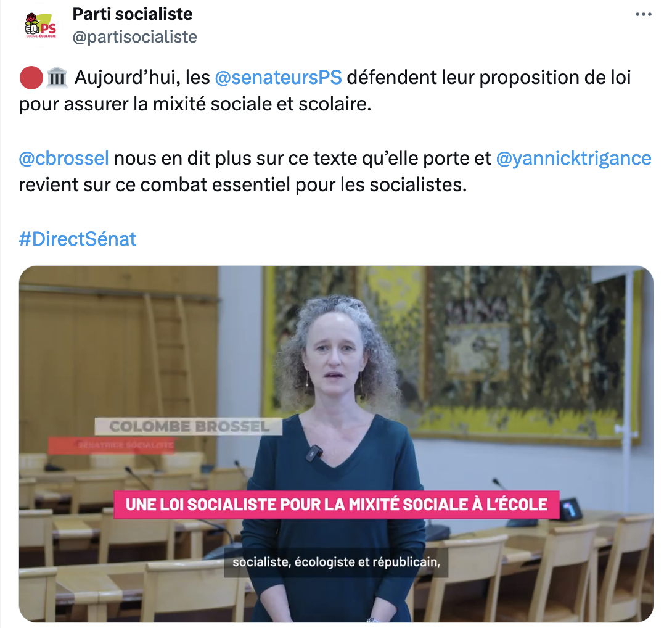Open the three-dot more options menu

click(x=643, y=15)
